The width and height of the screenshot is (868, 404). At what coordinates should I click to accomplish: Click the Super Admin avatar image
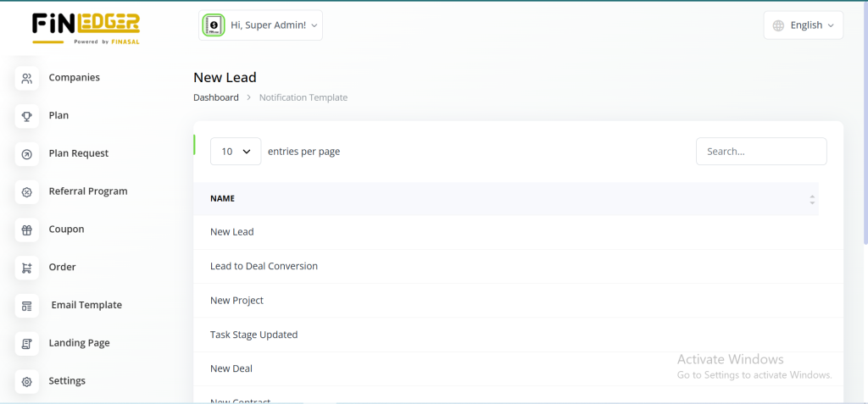(214, 25)
